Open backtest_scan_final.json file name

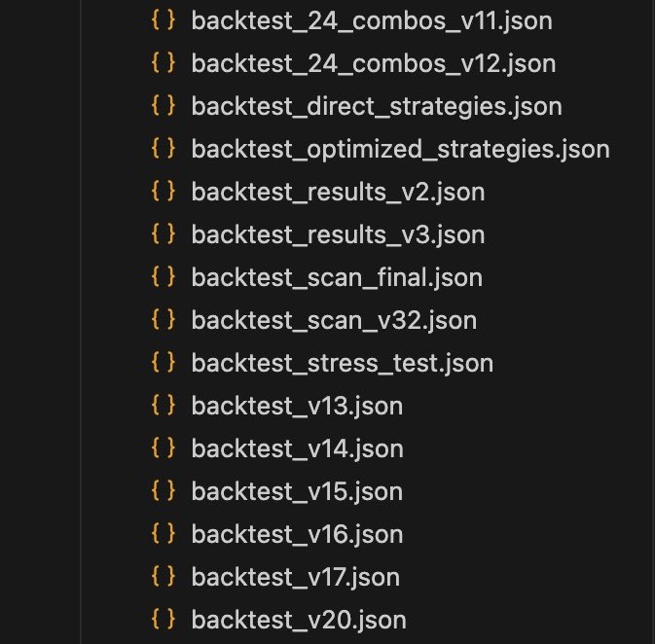[x=337, y=277]
